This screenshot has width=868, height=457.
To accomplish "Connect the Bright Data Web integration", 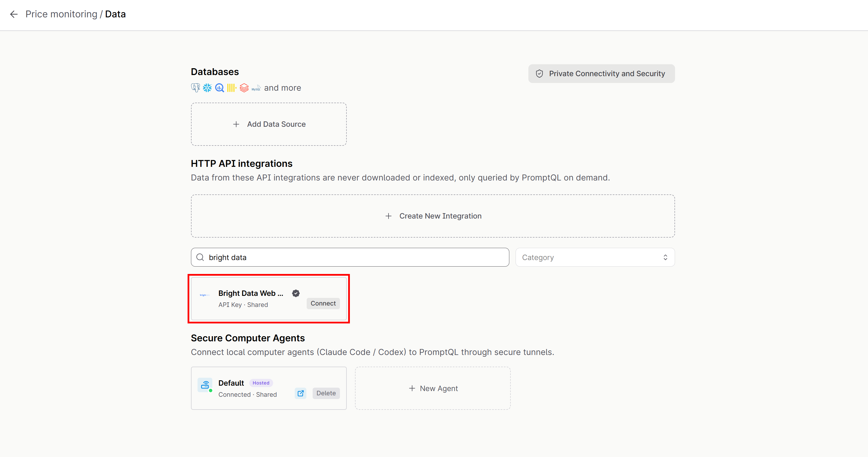I will tap(323, 303).
